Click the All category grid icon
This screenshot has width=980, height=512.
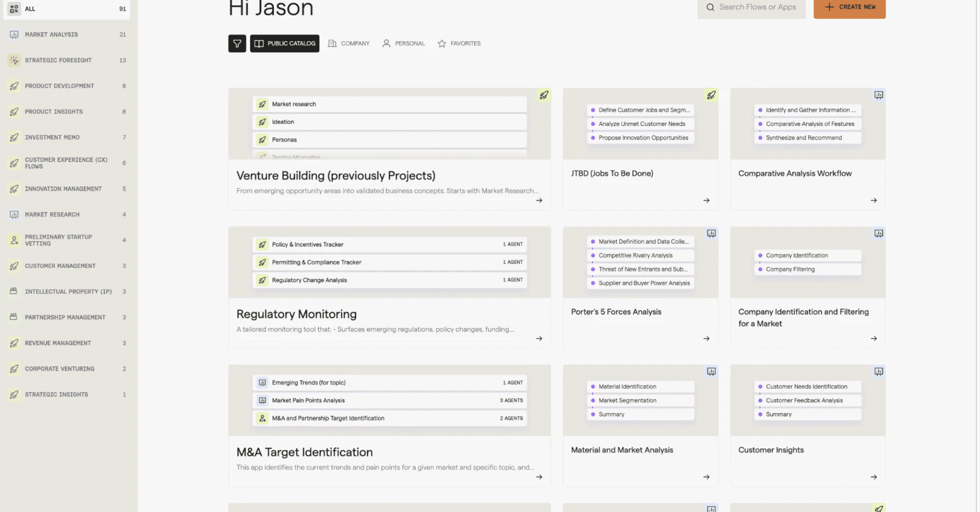pos(14,9)
